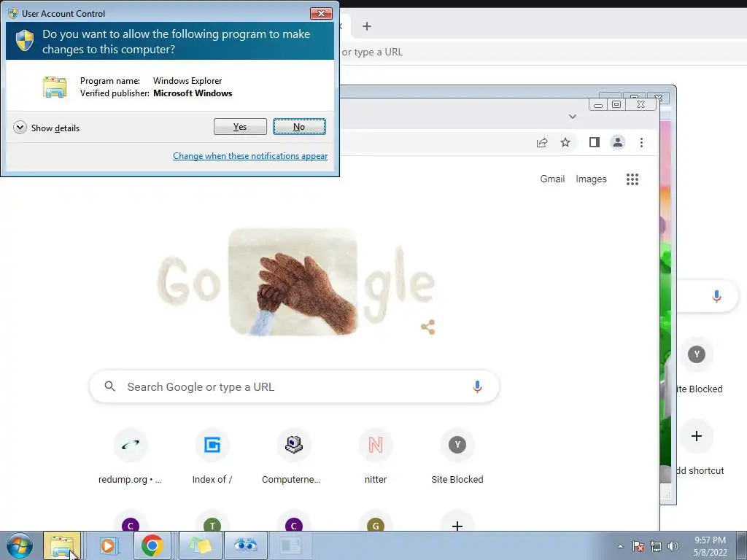Bookmark this tab with star icon

[565, 142]
